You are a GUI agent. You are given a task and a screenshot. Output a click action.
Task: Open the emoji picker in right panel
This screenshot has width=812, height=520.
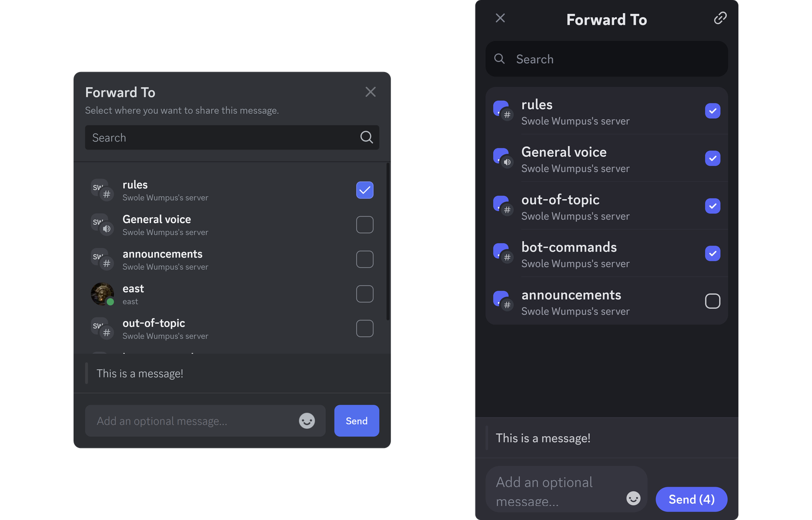click(633, 499)
